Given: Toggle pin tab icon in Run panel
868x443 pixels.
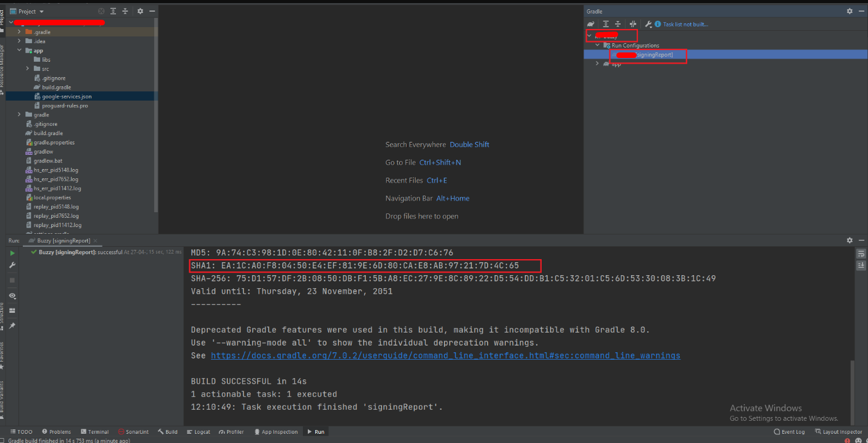Looking at the screenshot, I should (12, 326).
